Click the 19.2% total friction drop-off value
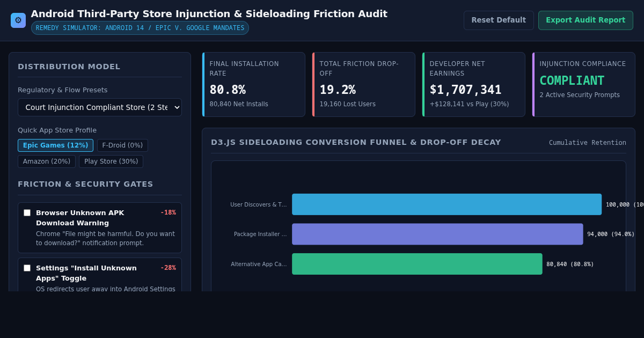Image resolution: width=644 pixels, height=338 pixels. click(x=338, y=90)
